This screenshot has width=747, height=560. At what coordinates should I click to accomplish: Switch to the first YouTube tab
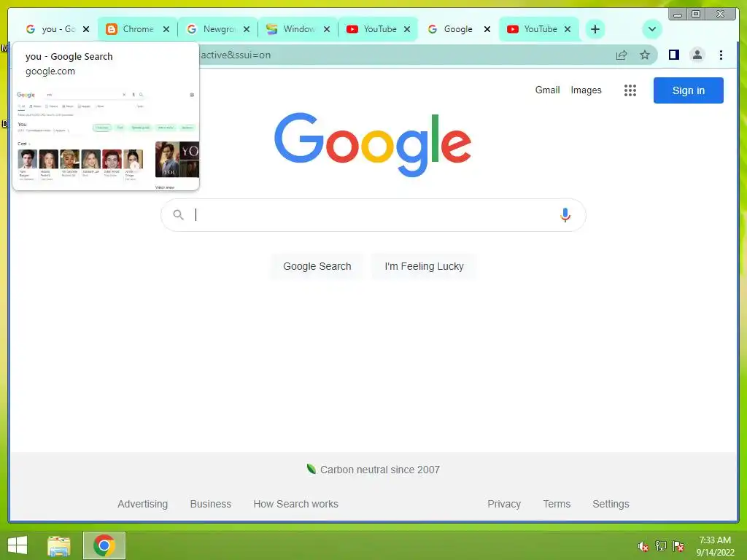tap(379, 29)
